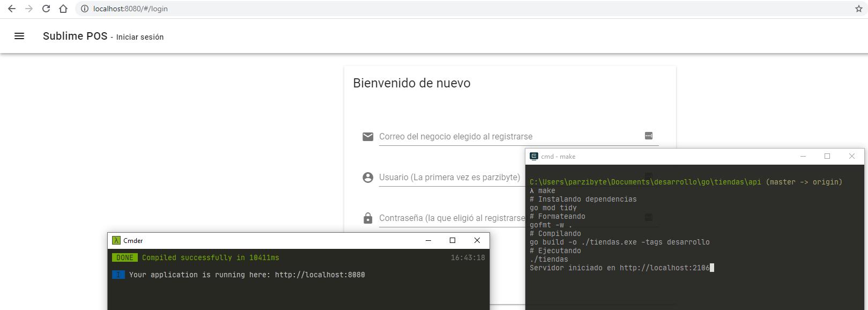Viewport: 868px width, 310px height.
Task: View site information for localhost
Action: click(x=84, y=9)
